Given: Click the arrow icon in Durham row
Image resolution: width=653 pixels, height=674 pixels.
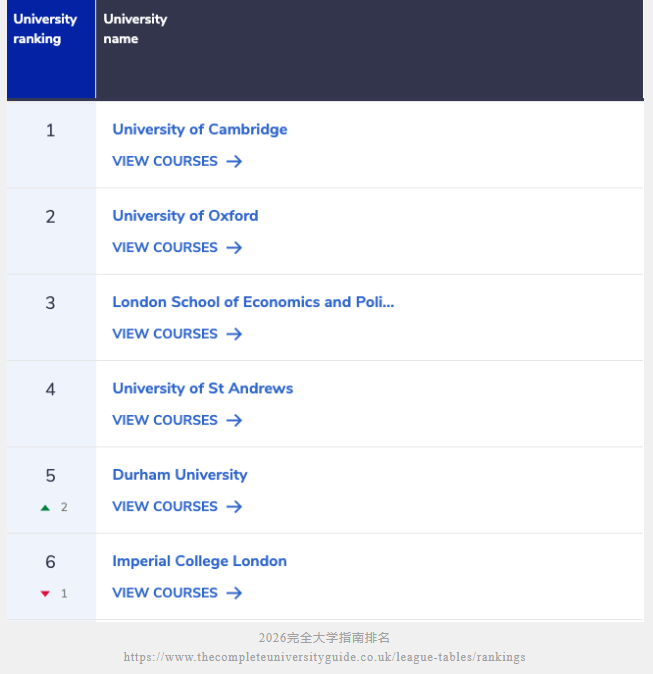Looking at the screenshot, I should point(234,507).
